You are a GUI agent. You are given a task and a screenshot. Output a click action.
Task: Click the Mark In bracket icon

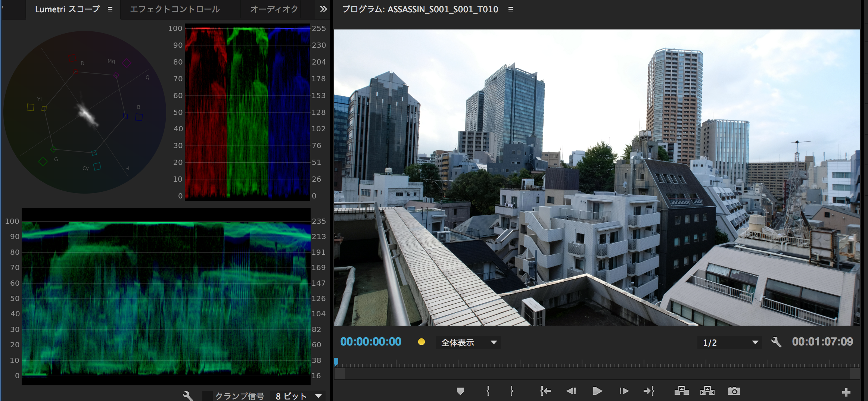coord(488,391)
